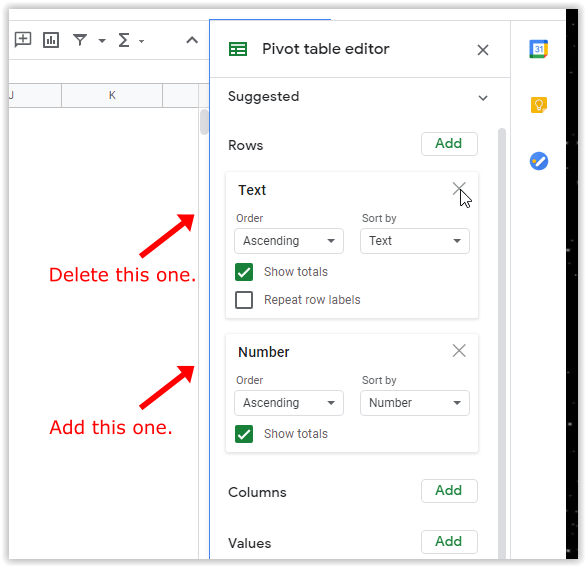586x567 pixels.
Task: Click the pivot editor panel scrollbar
Action: tap(502, 343)
